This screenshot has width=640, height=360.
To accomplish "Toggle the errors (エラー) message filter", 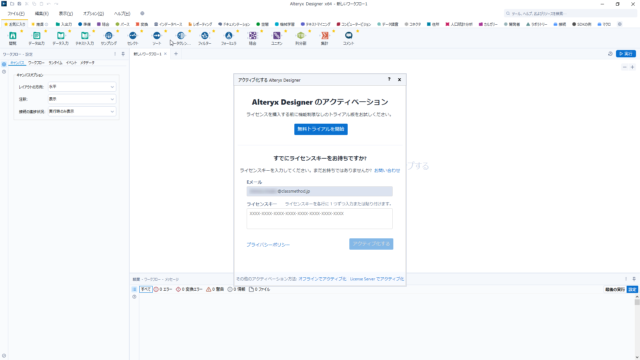I will click(x=163, y=289).
